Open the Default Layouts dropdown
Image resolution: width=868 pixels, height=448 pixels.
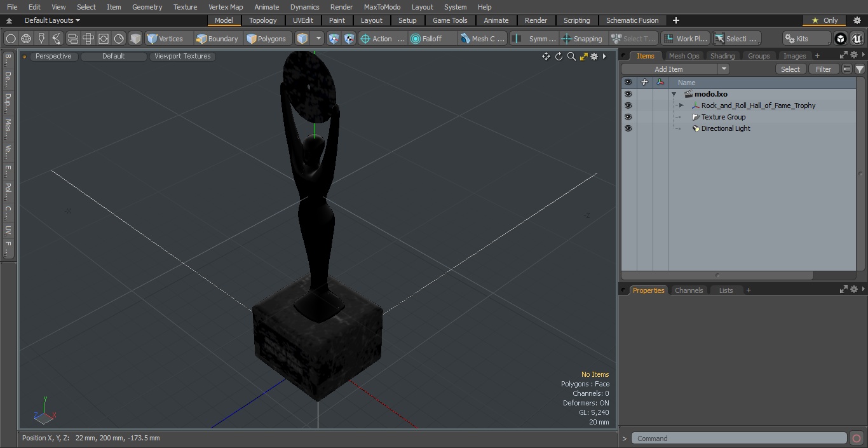(52, 20)
